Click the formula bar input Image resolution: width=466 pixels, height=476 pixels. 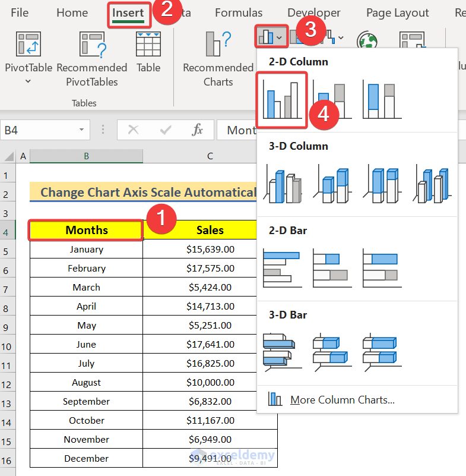tap(236, 130)
